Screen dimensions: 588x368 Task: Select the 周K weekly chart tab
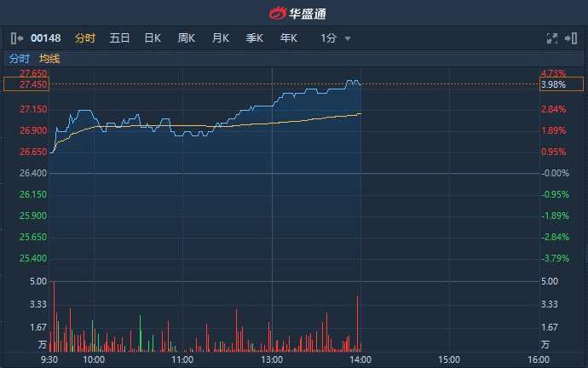coord(187,38)
